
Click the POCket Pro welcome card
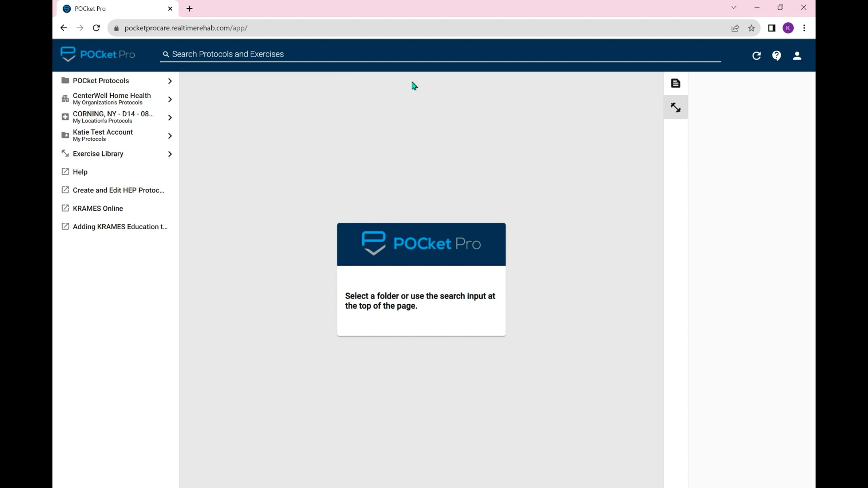[421, 279]
